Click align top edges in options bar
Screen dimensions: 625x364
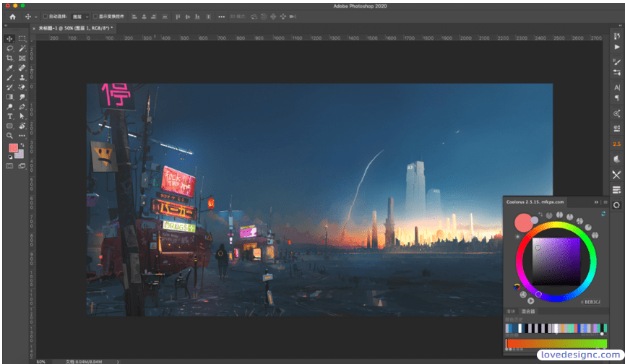(178, 17)
